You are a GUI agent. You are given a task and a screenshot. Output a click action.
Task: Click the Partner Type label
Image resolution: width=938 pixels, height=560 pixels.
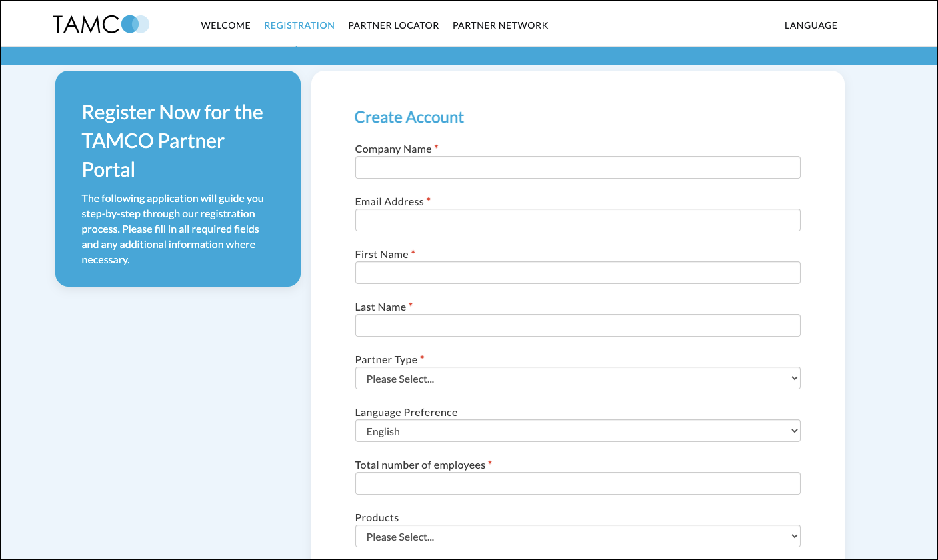click(386, 360)
